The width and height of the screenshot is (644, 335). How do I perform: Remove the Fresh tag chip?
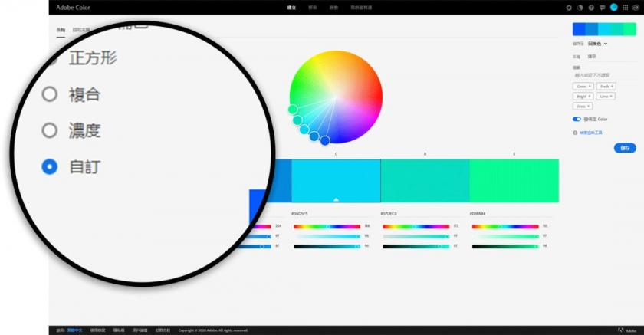[x=613, y=87]
